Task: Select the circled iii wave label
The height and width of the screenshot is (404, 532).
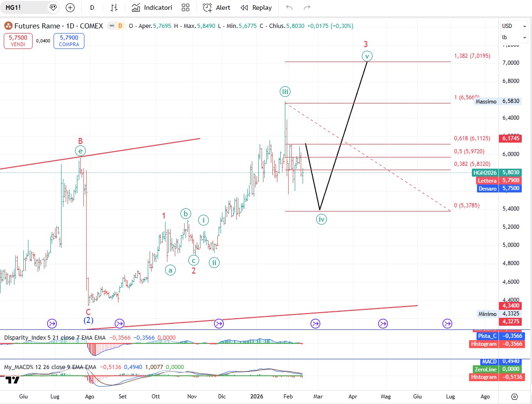Action: pyautogui.click(x=285, y=92)
